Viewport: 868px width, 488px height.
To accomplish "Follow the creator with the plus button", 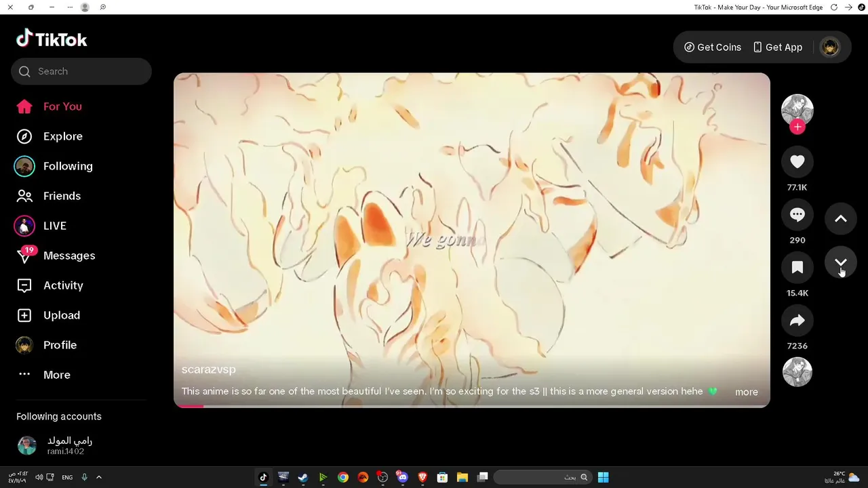I will pyautogui.click(x=797, y=127).
